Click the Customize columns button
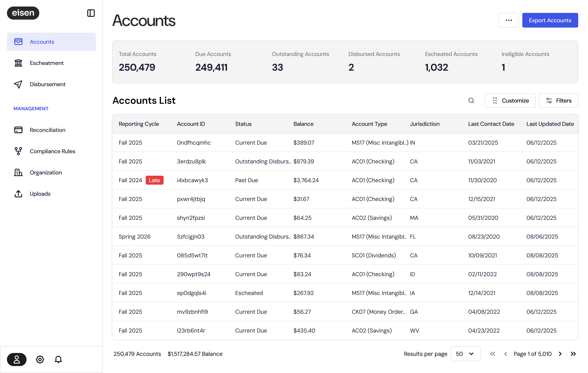 [510, 101]
